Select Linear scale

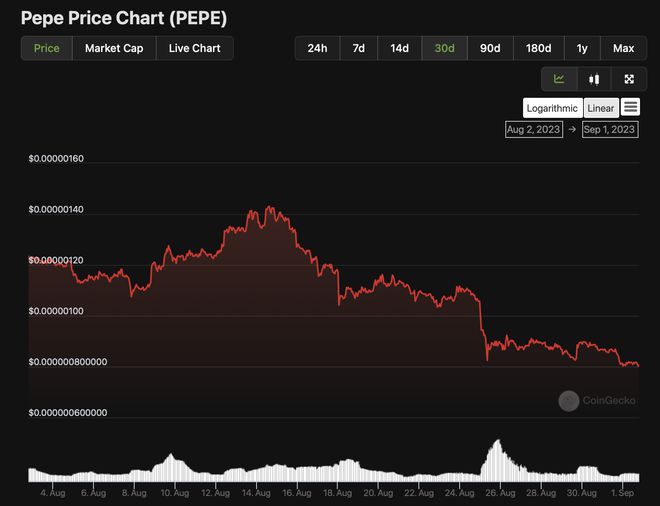tap(601, 108)
